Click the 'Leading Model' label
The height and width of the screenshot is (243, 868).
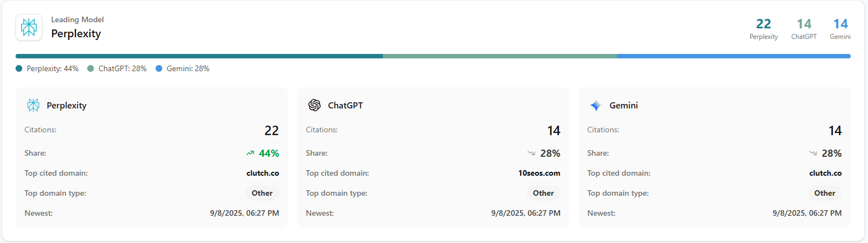coord(77,19)
